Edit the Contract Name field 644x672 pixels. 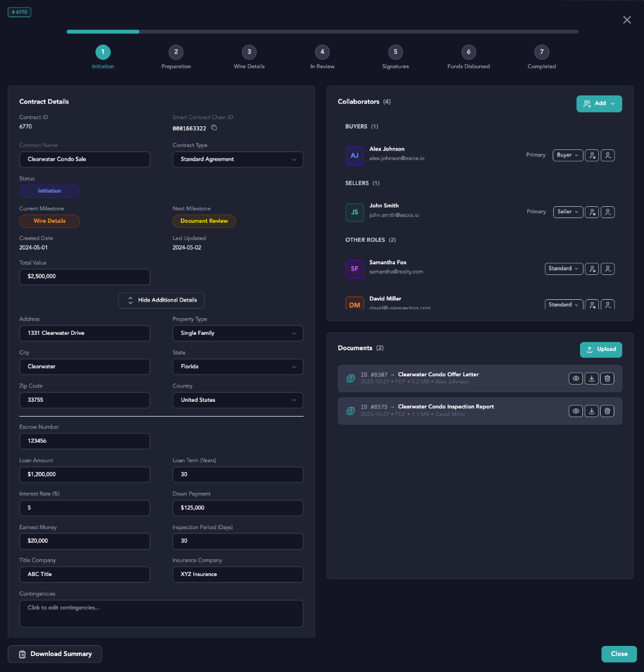[84, 159]
